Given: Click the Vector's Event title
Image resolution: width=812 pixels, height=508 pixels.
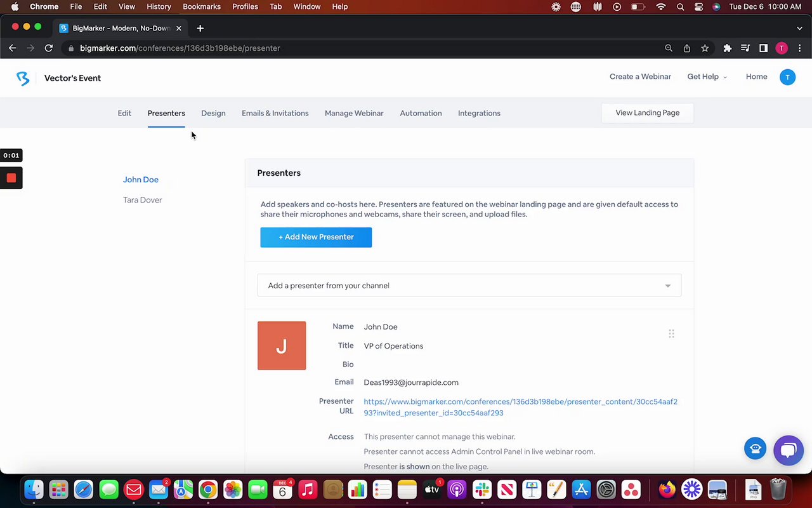Looking at the screenshot, I should [72, 78].
